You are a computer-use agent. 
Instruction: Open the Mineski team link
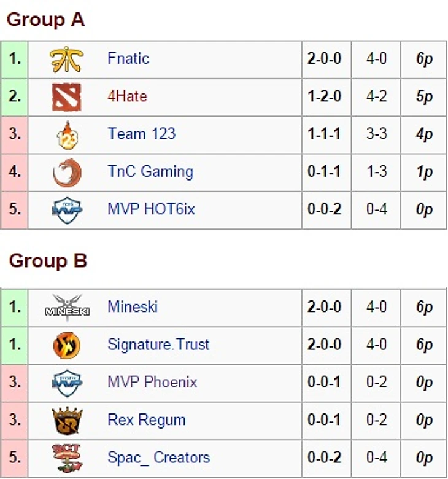[133, 306]
